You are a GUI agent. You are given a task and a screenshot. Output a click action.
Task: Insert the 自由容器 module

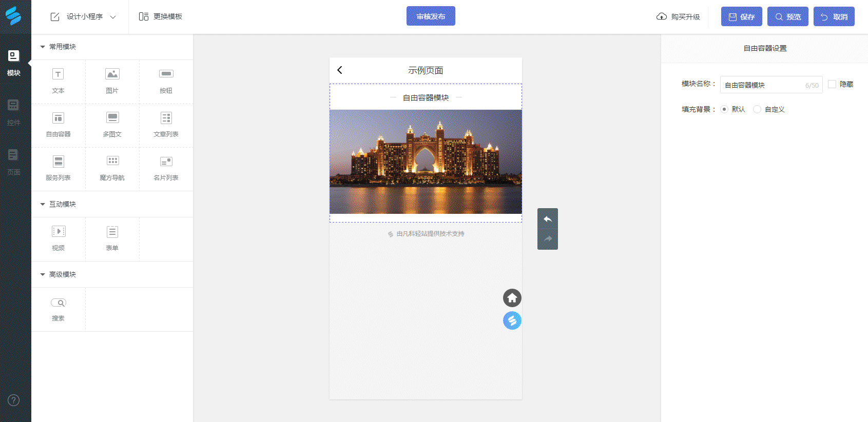point(58,125)
